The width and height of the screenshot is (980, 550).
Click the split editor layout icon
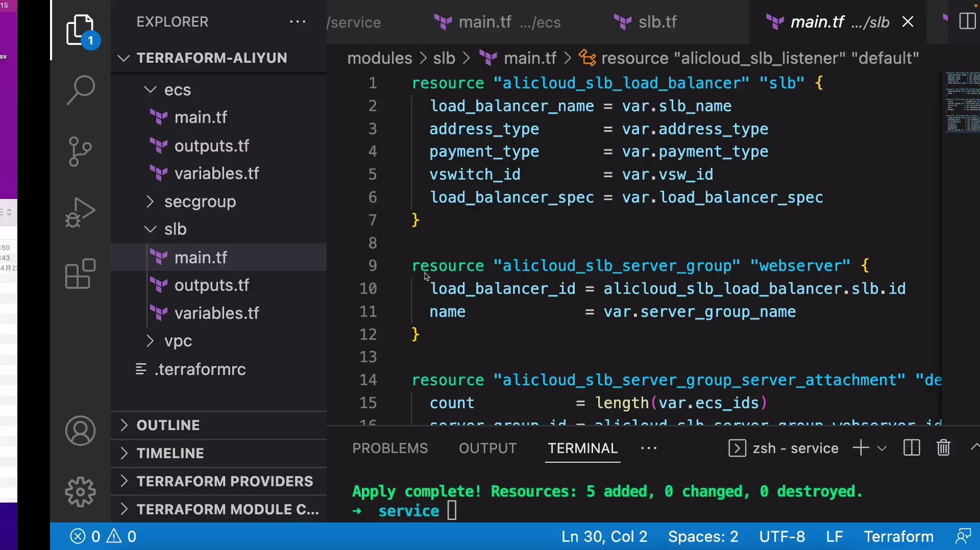point(967,22)
